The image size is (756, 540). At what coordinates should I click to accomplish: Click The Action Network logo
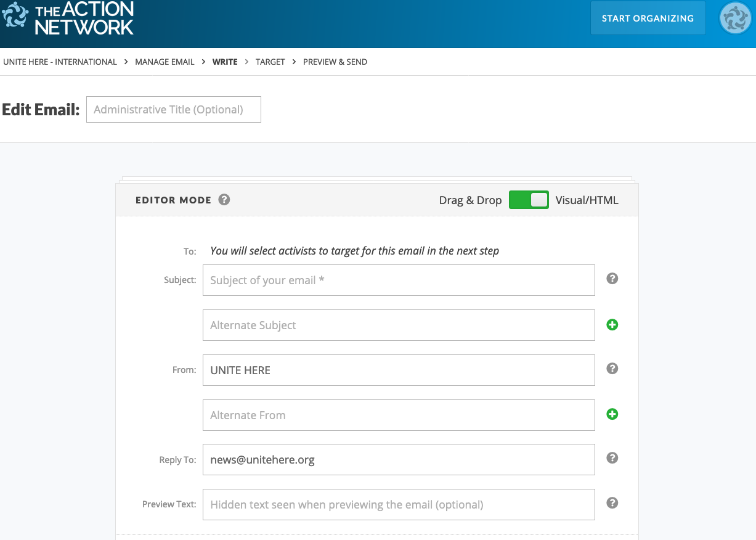tap(68, 18)
